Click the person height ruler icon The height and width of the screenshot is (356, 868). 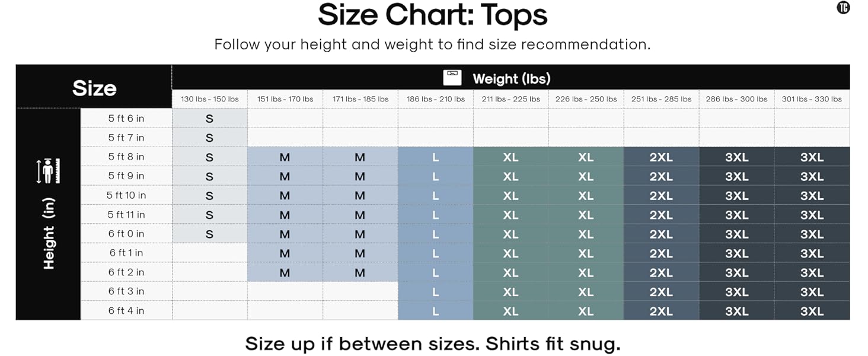coord(49,171)
